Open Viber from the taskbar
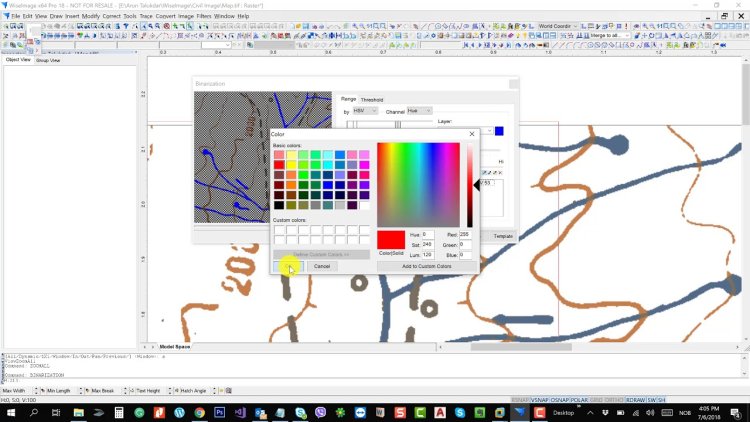Screen dimensions: 750x422 [x=320, y=412]
